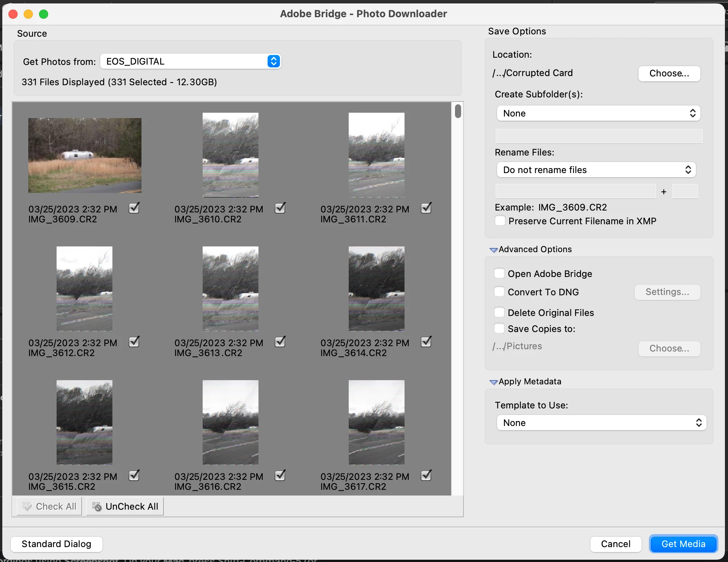This screenshot has height=562, width=728.
Task: Open the Rename Files dropdown
Action: pyautogui.click(x=596, y=170)
